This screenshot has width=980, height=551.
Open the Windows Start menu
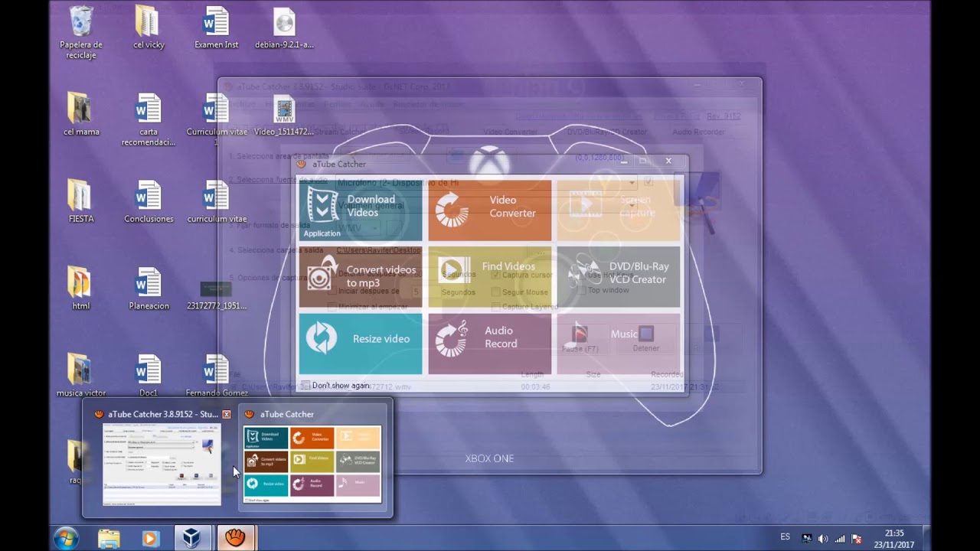[x=66, y=538]
